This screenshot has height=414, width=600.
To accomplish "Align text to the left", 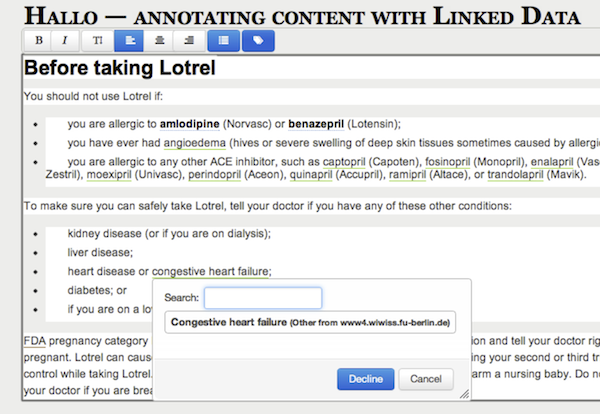I will pyautogui.click(x=129, y=41).
